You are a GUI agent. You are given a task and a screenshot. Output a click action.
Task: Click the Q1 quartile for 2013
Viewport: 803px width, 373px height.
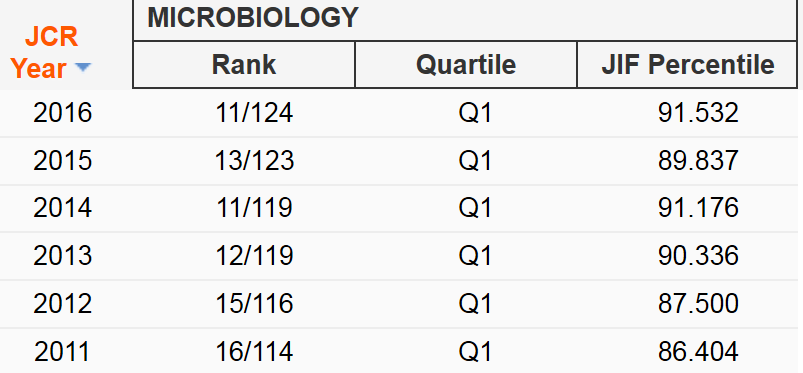pyautogui.click(x=475, y=256)
